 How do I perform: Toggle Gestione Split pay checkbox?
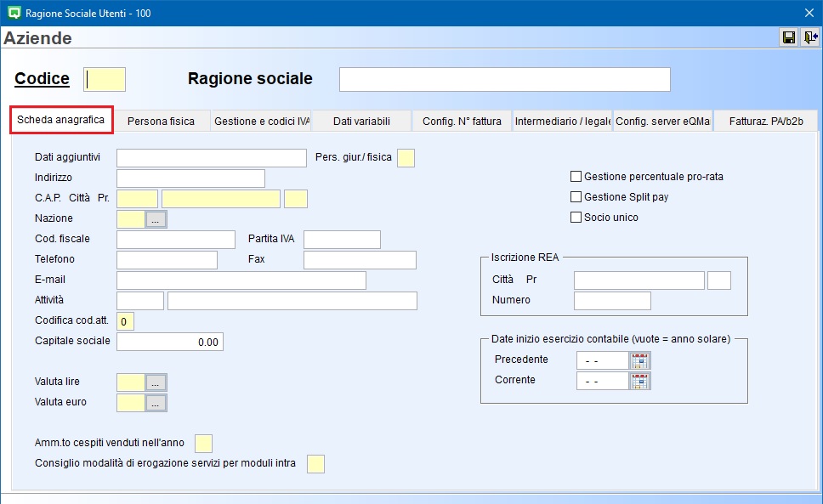tap(576, 196)
